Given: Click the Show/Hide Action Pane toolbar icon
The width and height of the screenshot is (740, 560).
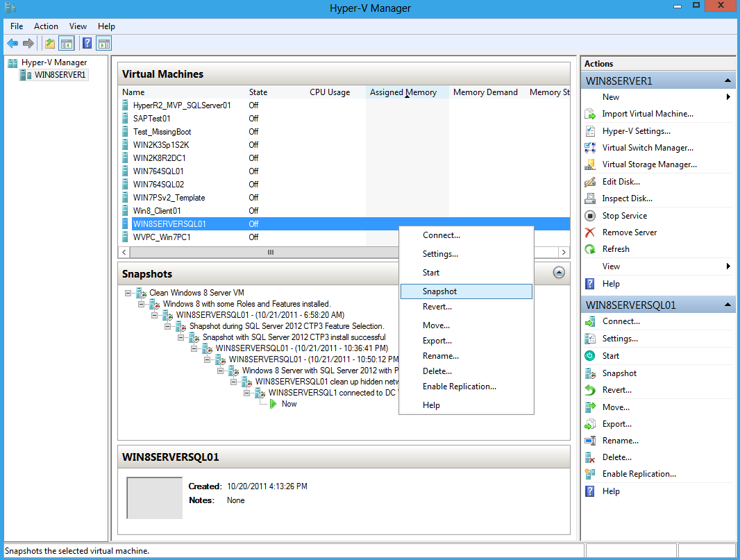Looking at the screenshot, I should tap(104, 44).
